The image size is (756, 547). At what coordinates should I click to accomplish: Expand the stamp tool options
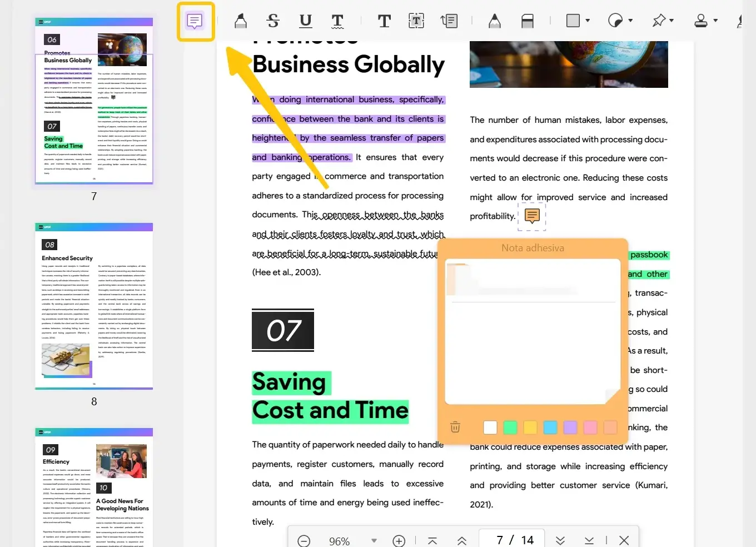pos(715,21)
